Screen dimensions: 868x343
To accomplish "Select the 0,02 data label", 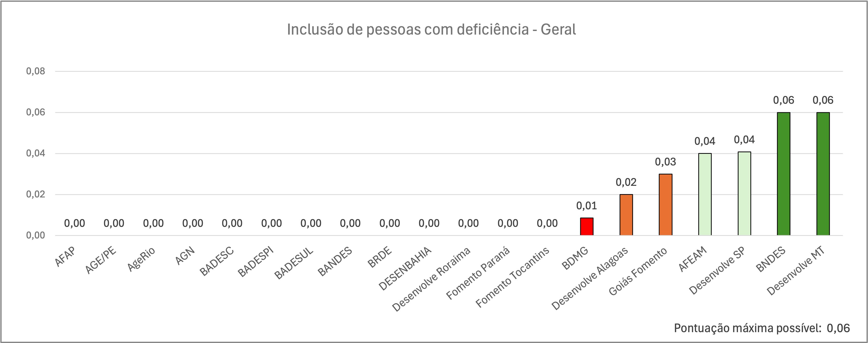I will pyautogui.click(x=626, y=182).
